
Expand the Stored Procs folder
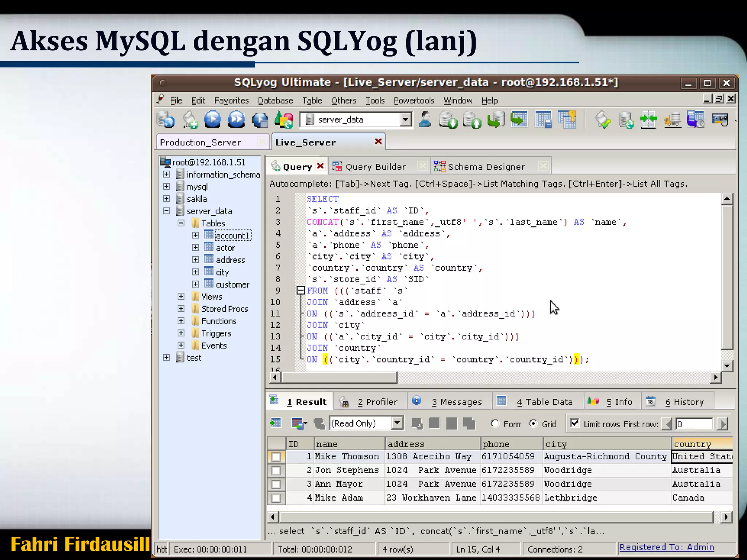point(181,308)
